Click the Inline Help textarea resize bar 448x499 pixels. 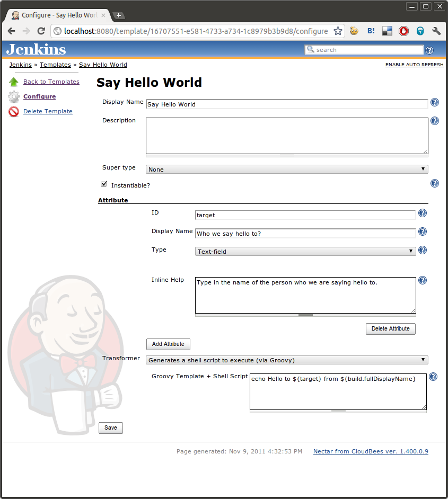(x=305, y=315)
